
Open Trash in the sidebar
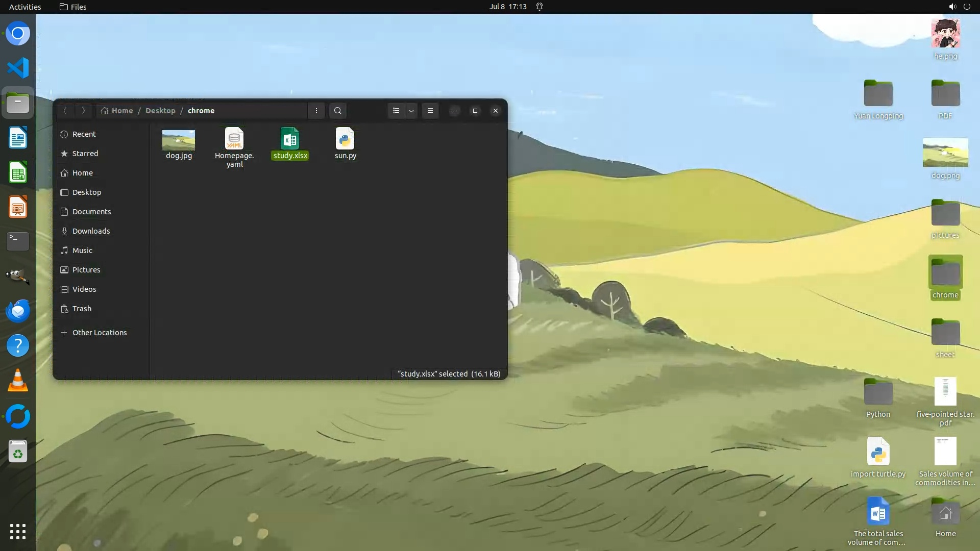point(82,309)
